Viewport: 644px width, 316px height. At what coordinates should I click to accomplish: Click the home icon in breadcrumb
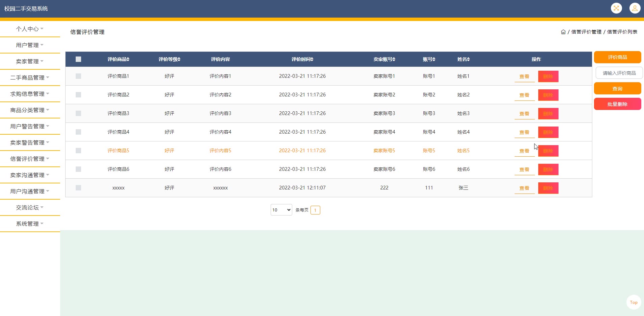coord(563,32)
